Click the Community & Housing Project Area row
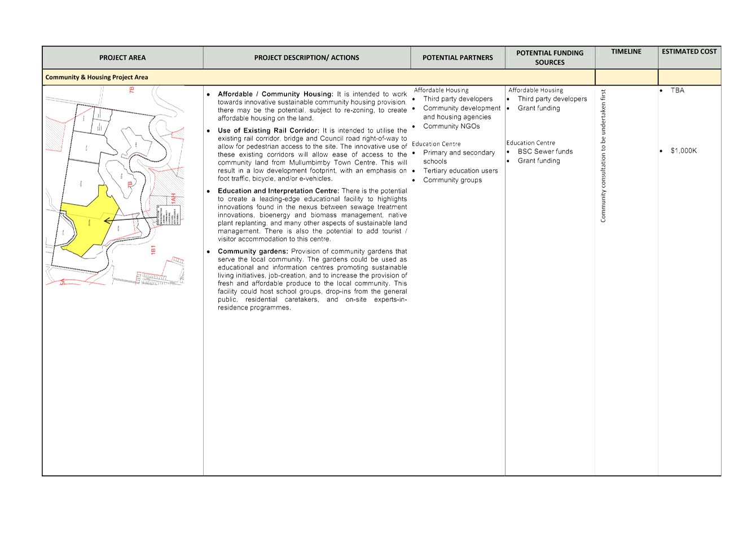Viewport: 756px width, 534px height. (96, 77)
